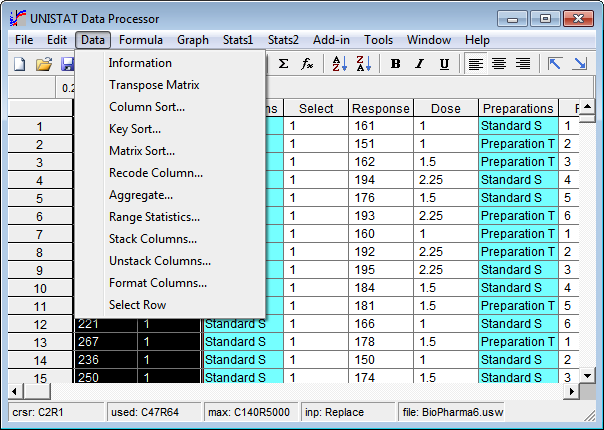Open the Stats2 menu
604x430 pixels.
tap(283, 40)
